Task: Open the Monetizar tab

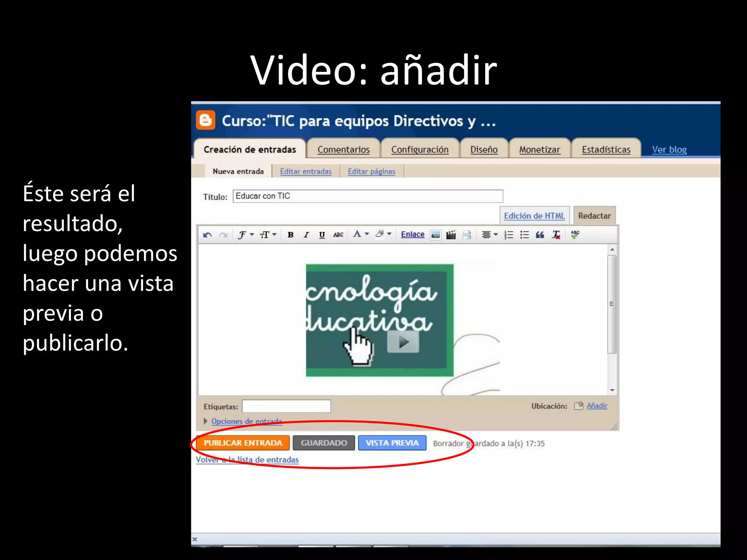Action: click(x=539, y=149)
